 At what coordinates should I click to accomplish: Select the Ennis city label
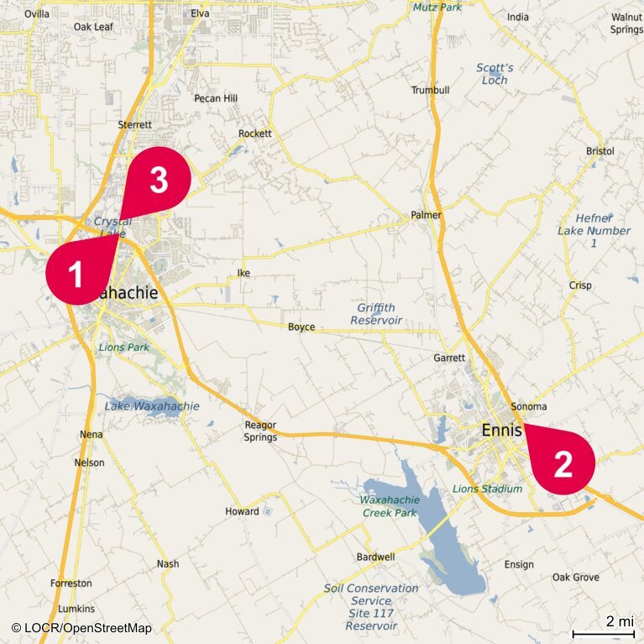tap(501, 430)
